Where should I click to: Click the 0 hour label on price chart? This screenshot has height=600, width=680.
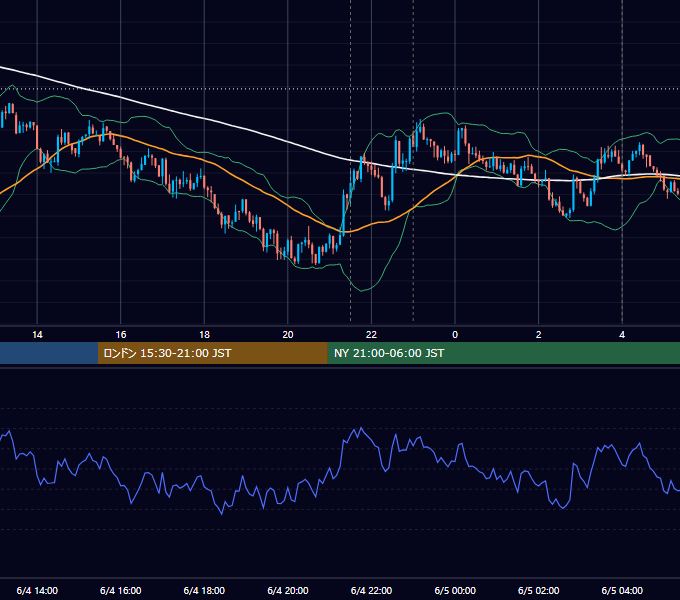[x=455, y=335]
